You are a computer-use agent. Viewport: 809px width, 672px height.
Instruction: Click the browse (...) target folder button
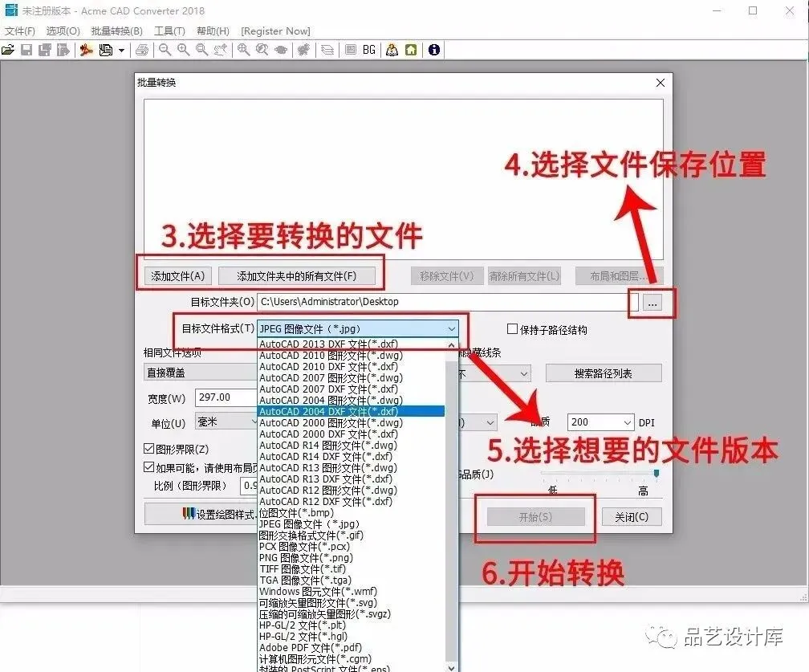(x=652, y=303)
